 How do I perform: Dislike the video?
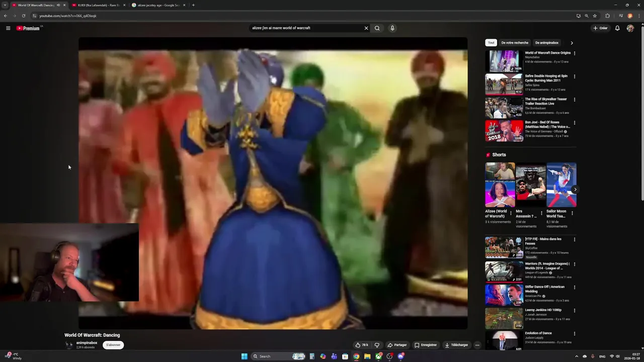coord(377,345)
